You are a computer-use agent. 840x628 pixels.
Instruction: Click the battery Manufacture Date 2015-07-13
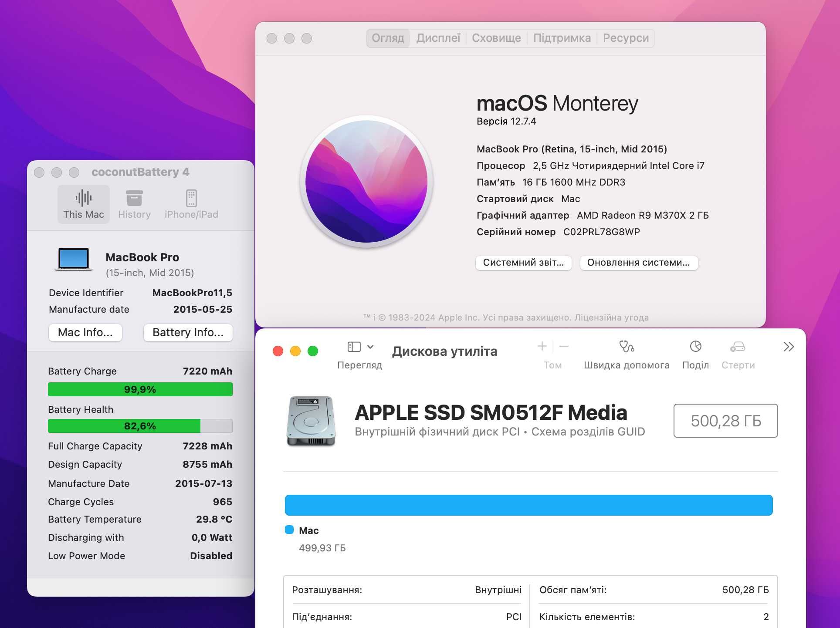[x=203, y=483]
